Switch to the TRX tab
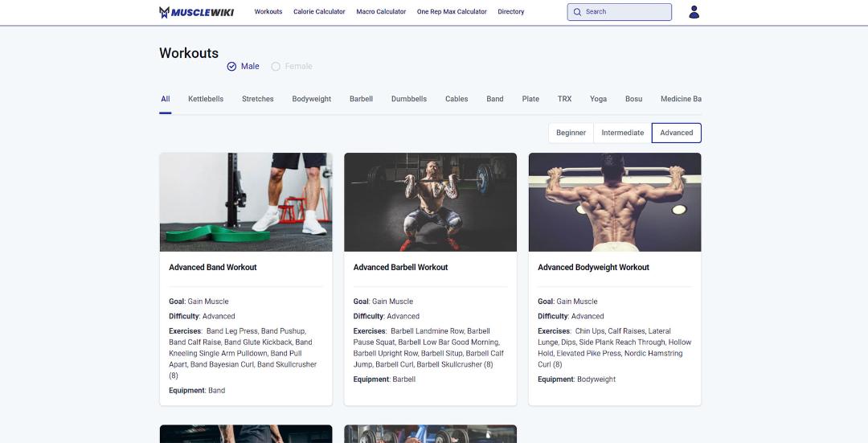Viewport: 868px width, 443px height. [564, 99]
